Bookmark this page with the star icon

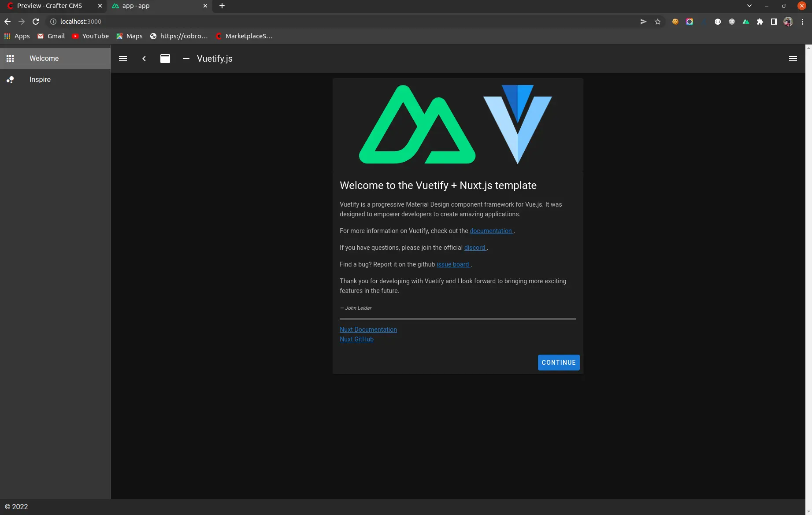coord(658,22)
